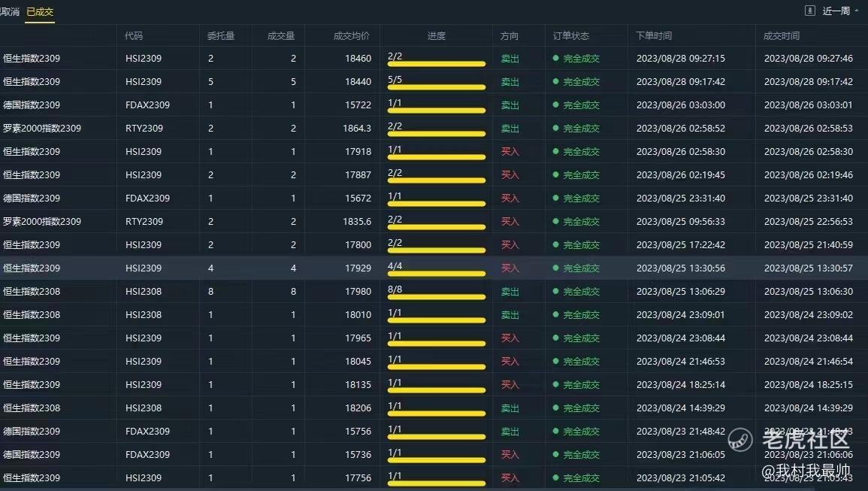
Task: Click the green status dot in the 17929 row
Action: [x=555, y=268]
